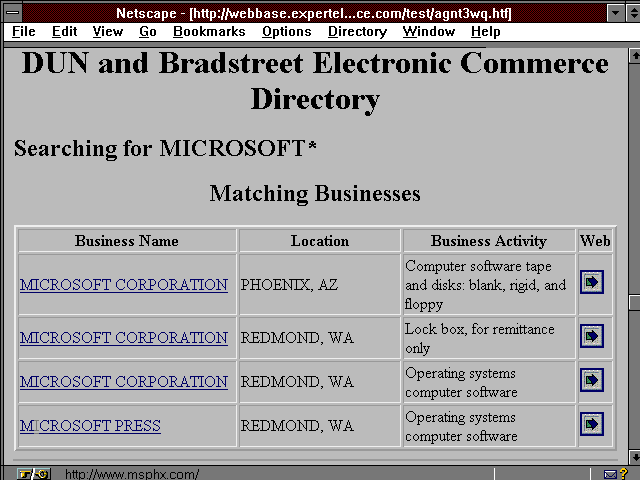Click the 'Computer software tape and disks' cell
The image size is (640, 480).
pos(489,285)
